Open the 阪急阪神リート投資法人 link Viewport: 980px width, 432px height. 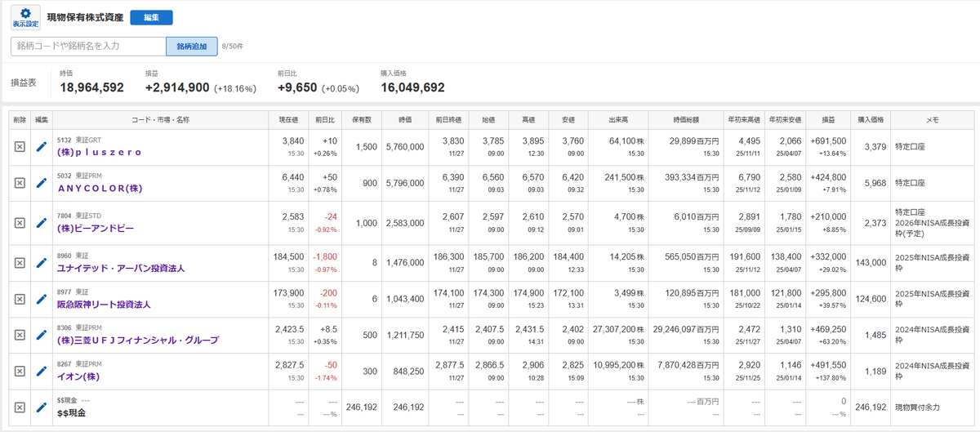click(x=104, y=305)
